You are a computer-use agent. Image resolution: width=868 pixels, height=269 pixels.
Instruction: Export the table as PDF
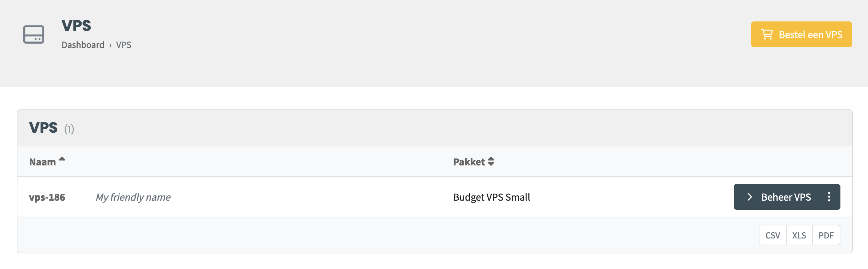826,235
